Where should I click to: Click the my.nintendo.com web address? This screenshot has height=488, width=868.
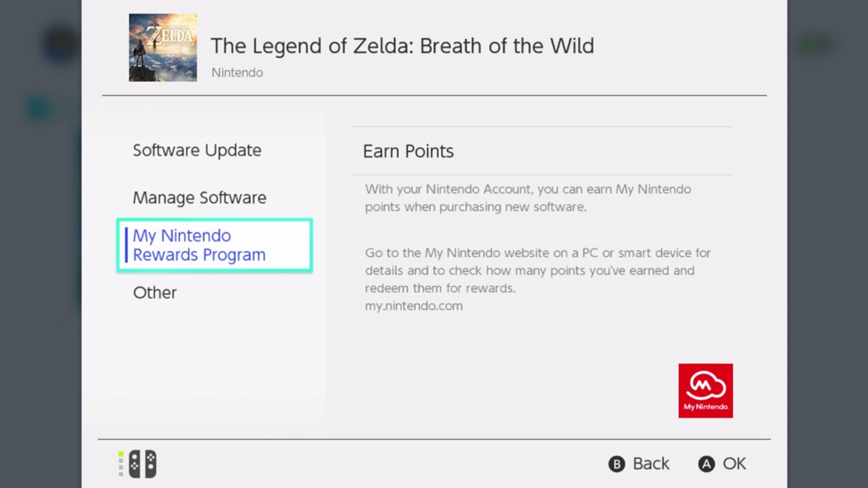click(x=414, y=306)
